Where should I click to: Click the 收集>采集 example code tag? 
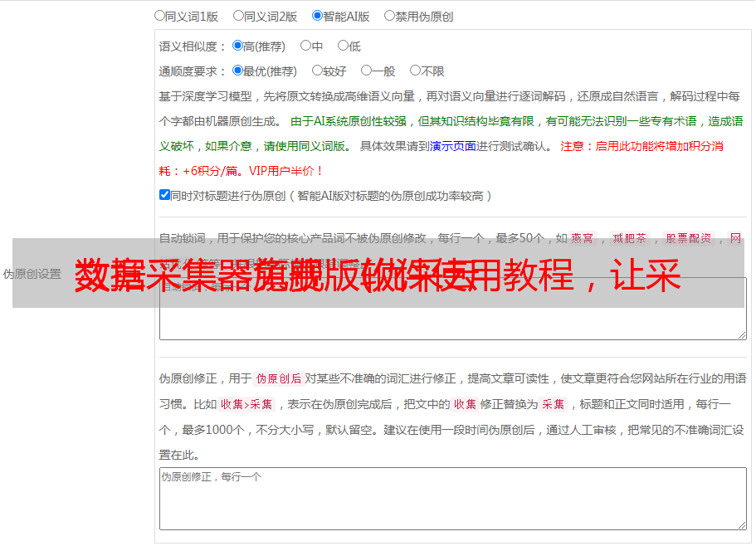pos(246,404)
